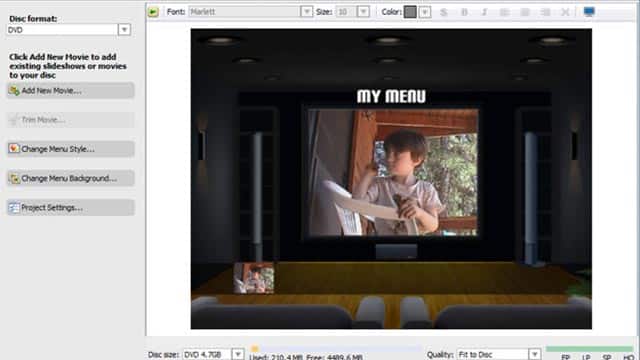Click the blue monitor preview icon
The image size is (640, 360).
pyautogui.click(x=589, y=12)
